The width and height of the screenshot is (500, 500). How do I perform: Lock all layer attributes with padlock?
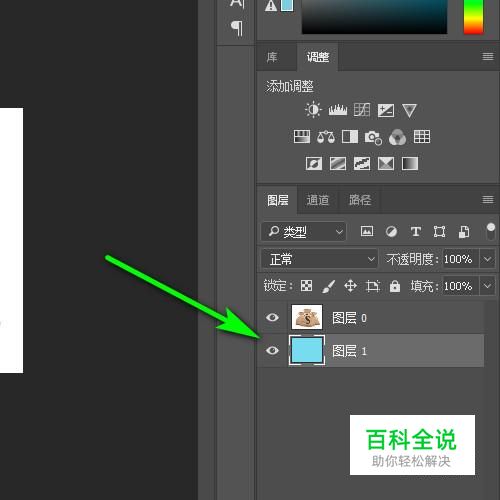[x=395, y=286]
